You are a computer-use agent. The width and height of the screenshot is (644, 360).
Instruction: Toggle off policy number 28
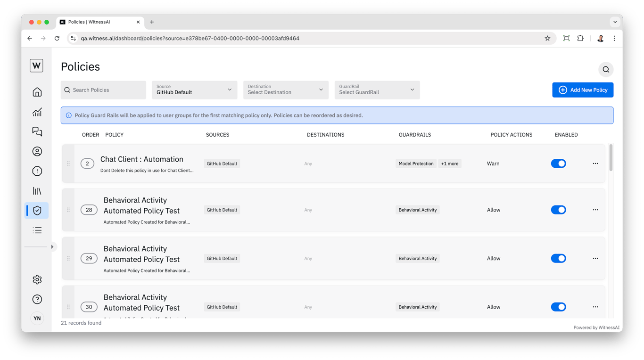[x=558, y=210]
